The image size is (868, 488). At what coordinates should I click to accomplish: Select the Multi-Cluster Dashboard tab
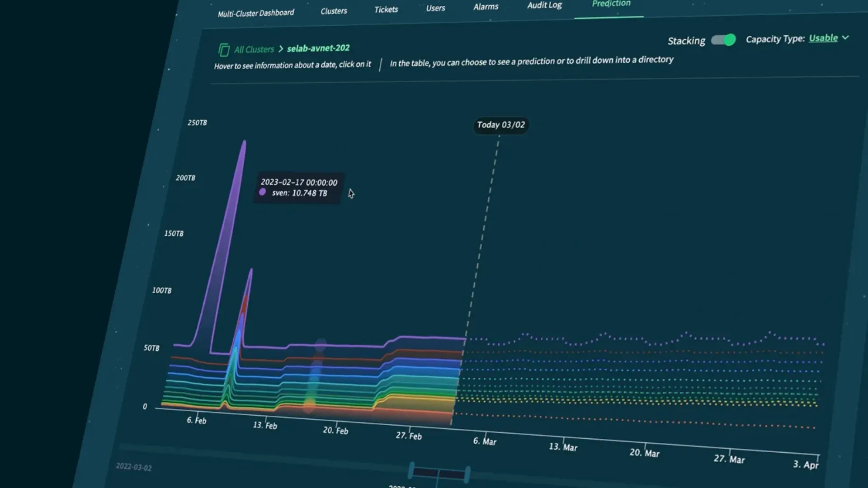point(255,12)
